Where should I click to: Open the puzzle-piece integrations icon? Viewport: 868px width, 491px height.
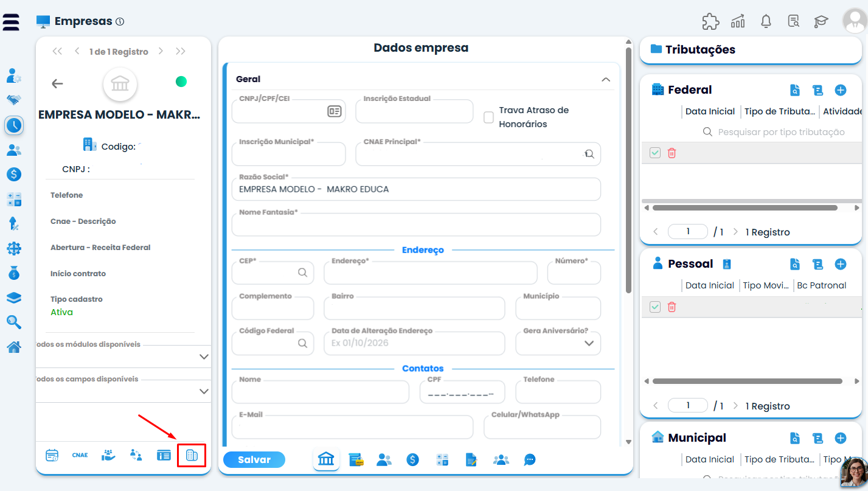click(x=710, y=21)
